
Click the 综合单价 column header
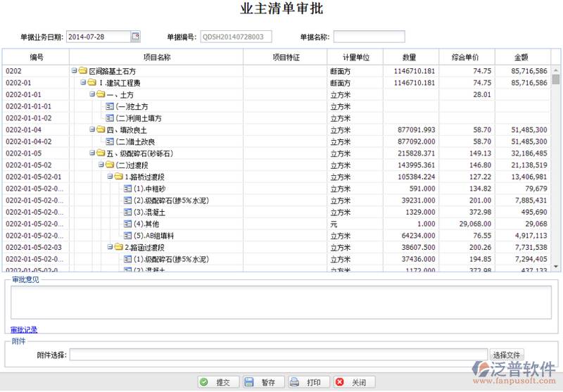click(467, 57)
